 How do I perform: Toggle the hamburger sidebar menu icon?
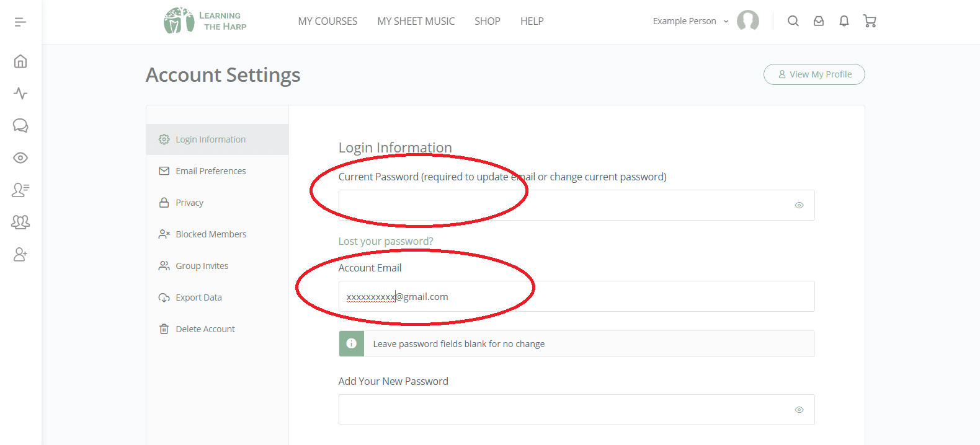(20, 22)
